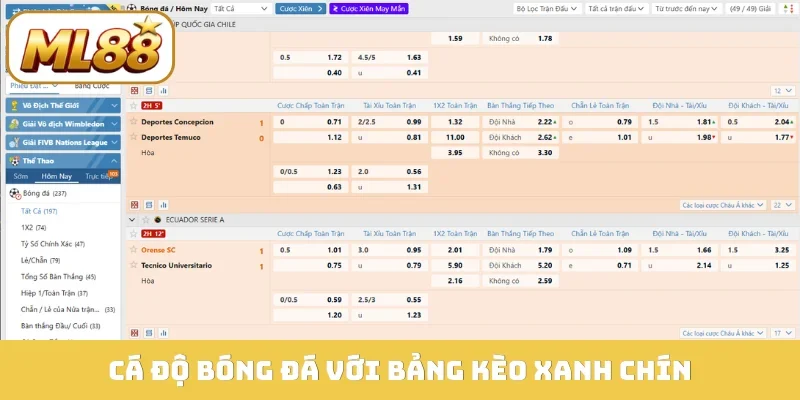
Task: Toggle star for Tecnico Universitario
Action: (134, 265)
